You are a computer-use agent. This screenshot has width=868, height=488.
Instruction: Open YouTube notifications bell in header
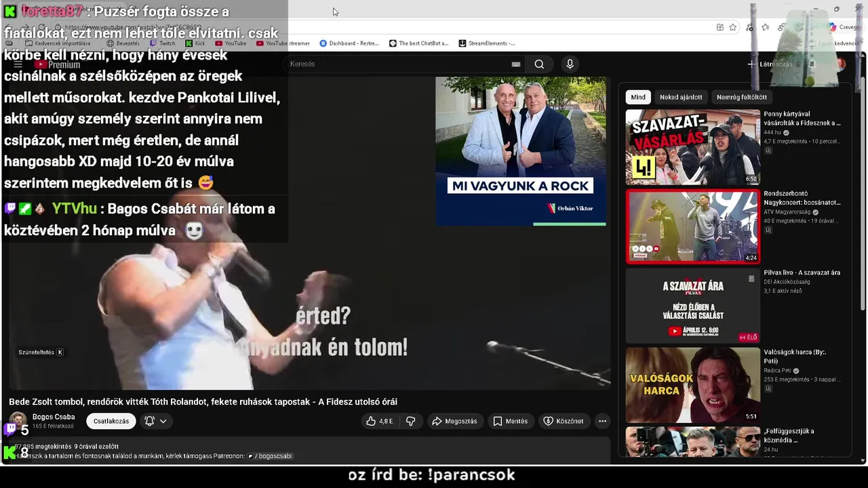[811, 64]
